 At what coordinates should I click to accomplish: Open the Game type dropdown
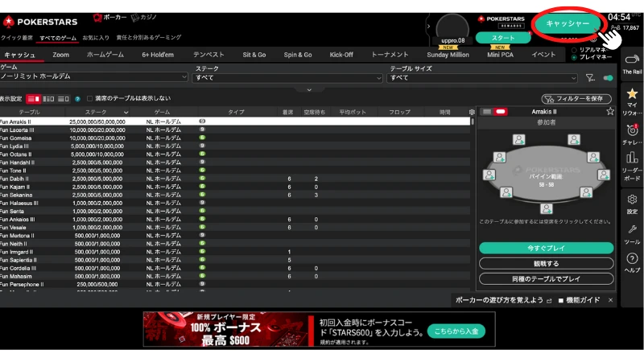click(93, 78)
